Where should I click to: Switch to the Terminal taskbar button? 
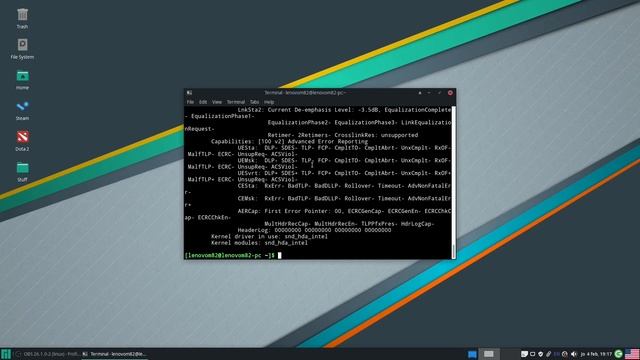click(x=115, y=354)
